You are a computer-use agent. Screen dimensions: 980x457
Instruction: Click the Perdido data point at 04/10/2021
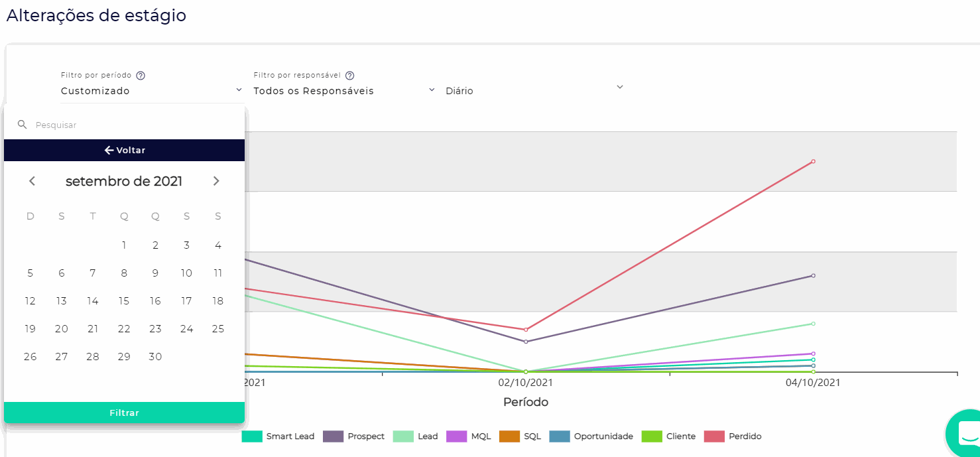click(813, 161)
